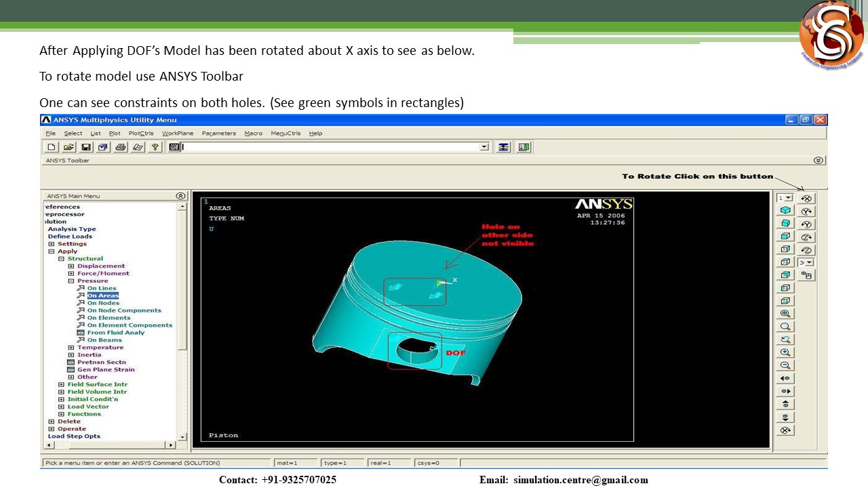Open the WorkPlane menu
Viewport: 868px width, 488px height.
(178, 134)
